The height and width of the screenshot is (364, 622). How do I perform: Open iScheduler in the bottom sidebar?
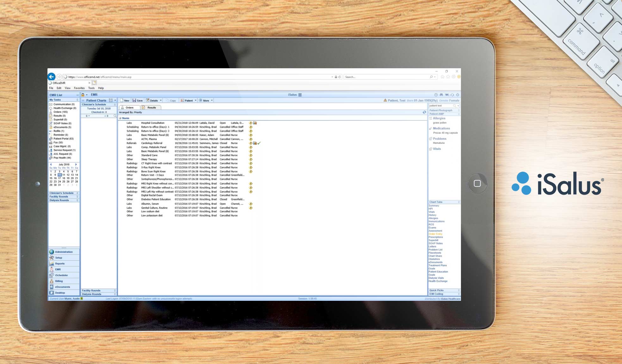(61, 275)
